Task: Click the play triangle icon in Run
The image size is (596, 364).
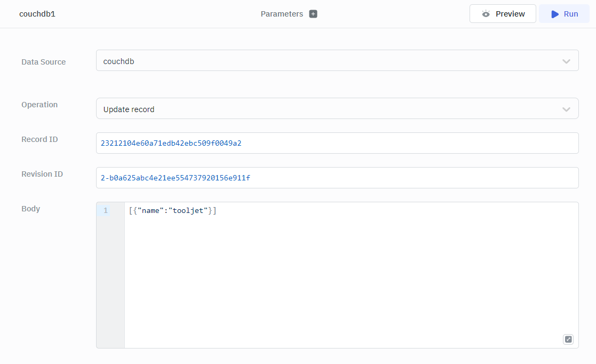Action: coord(555,14)
